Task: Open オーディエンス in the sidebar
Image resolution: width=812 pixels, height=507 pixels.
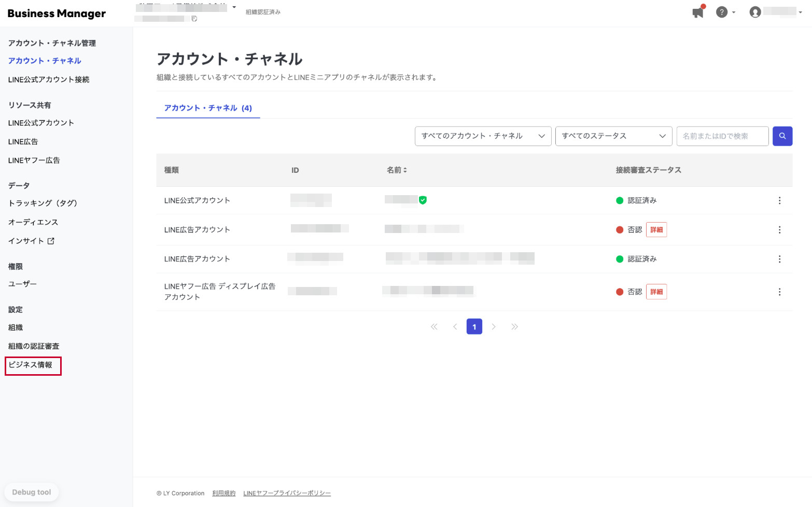Action: tap(33, 222)
